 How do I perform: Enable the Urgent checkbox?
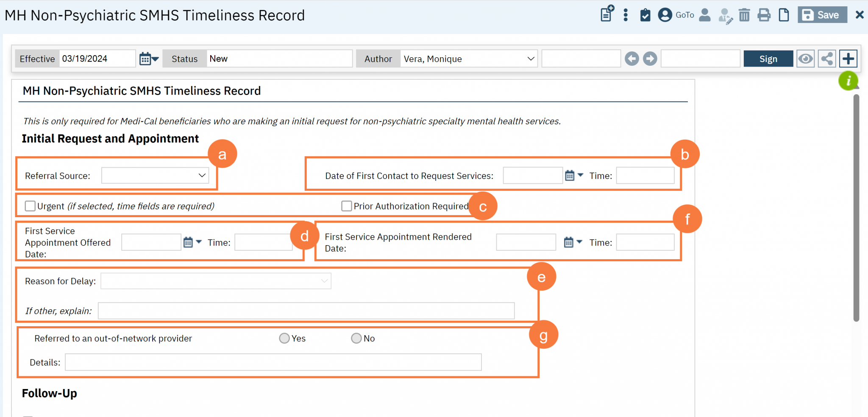pos(30,206)
